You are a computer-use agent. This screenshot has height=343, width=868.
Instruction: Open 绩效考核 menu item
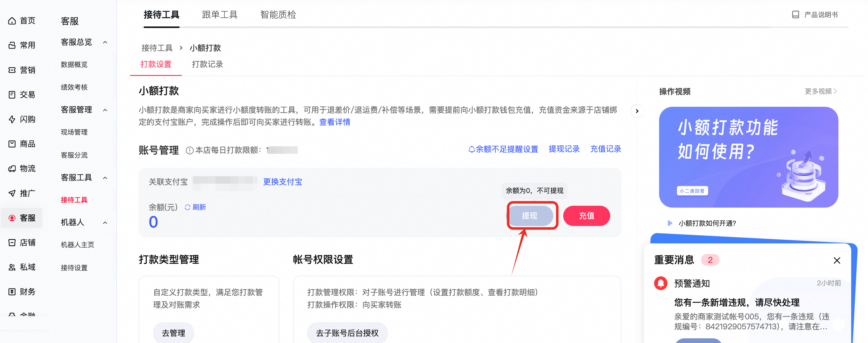point(74,87)
